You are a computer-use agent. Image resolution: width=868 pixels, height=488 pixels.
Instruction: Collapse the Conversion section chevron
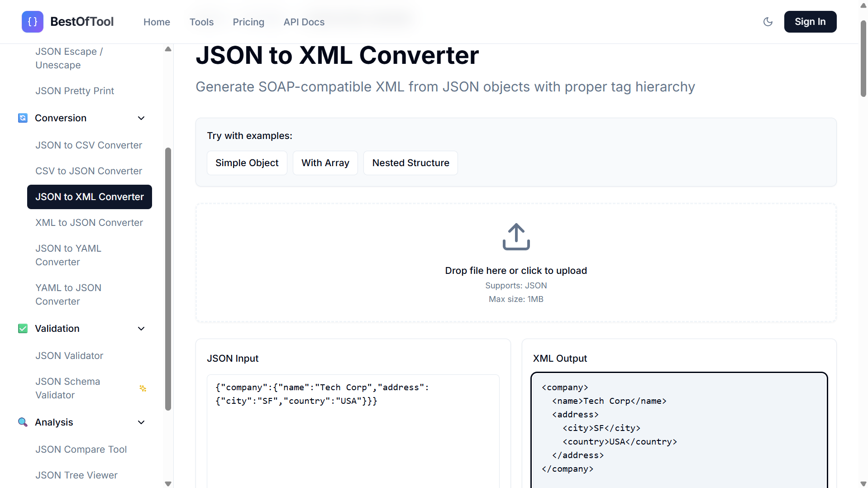pos(141,118)
